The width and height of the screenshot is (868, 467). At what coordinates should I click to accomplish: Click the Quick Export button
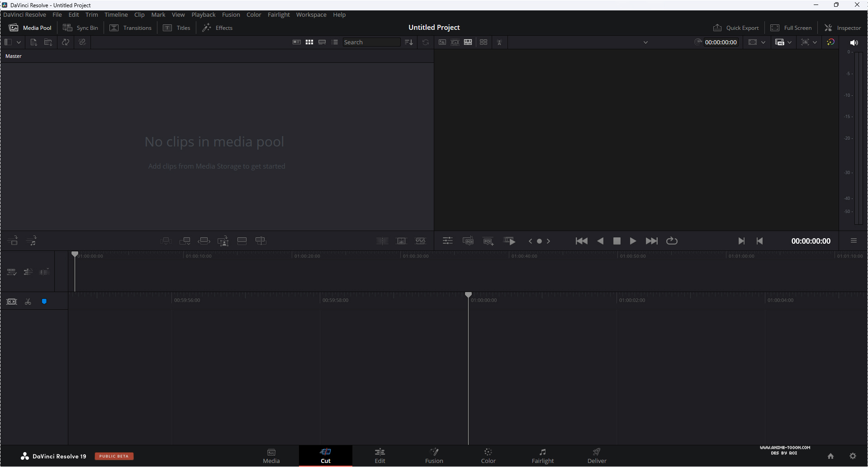pyautogui.click(x=736, y=28)
